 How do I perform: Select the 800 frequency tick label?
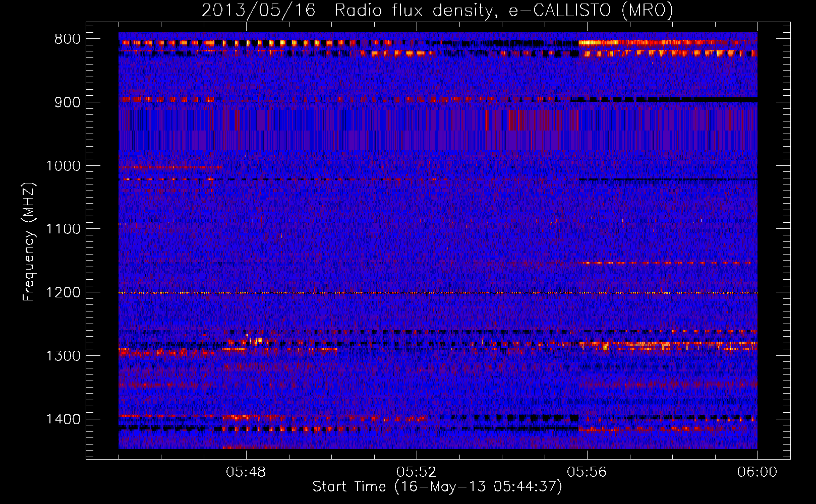coord(68,39)
